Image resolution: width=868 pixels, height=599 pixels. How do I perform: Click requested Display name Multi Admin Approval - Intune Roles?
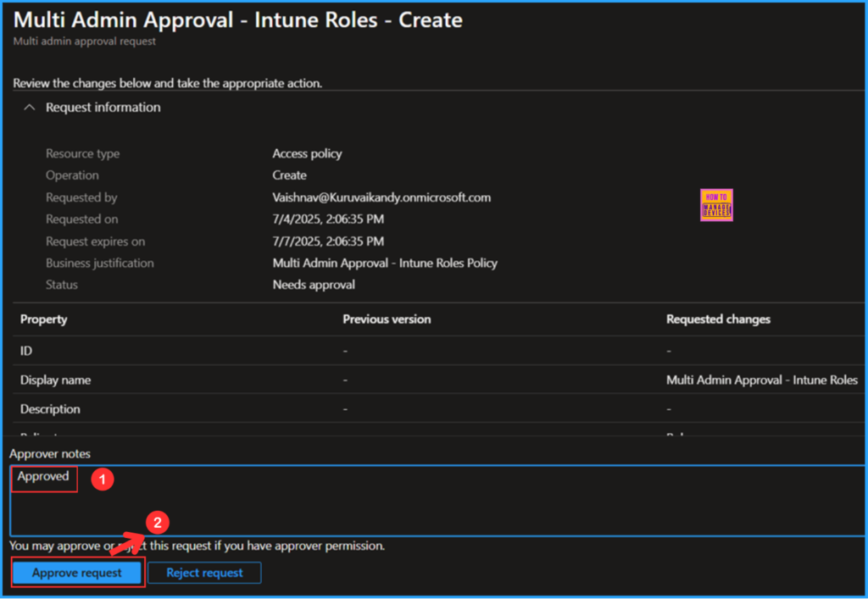tap(762, 380)
